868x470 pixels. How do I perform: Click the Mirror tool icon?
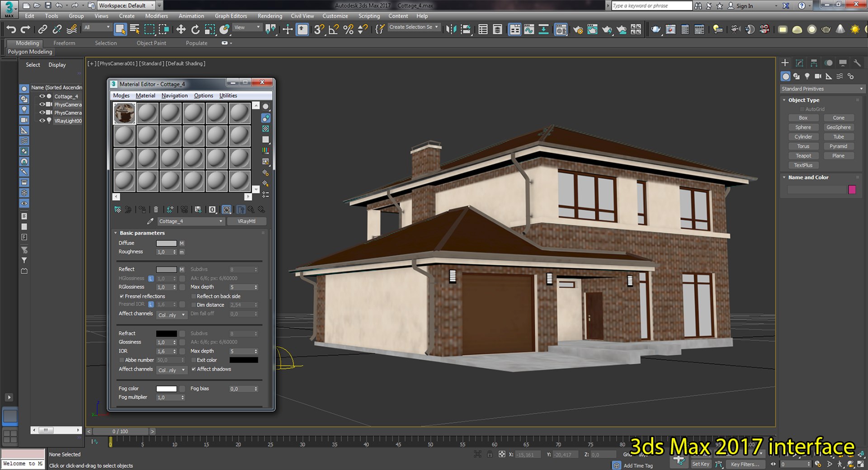[451, 30]
